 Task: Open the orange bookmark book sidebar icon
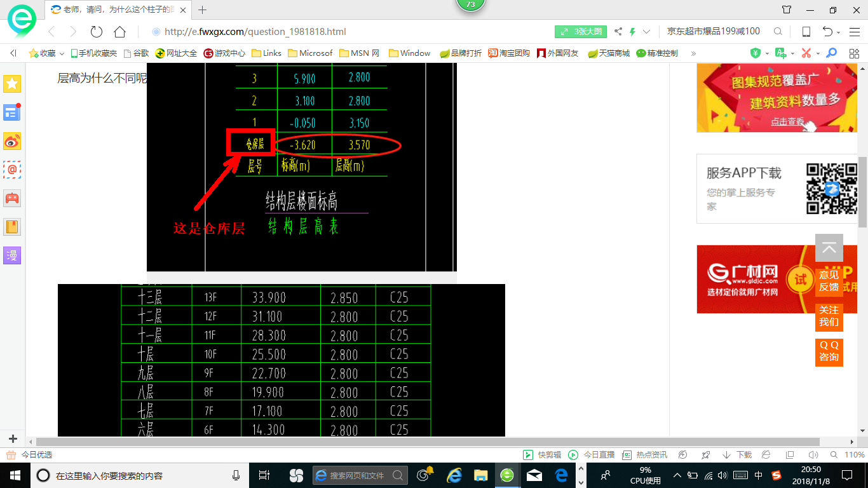[x=12, y=227]
